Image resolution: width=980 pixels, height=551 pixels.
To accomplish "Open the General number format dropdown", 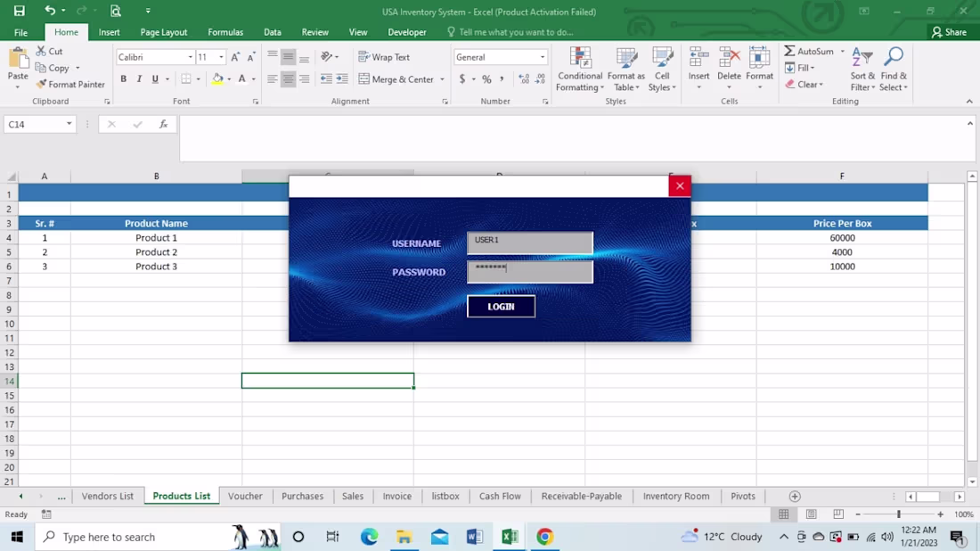I will (542, 56).
